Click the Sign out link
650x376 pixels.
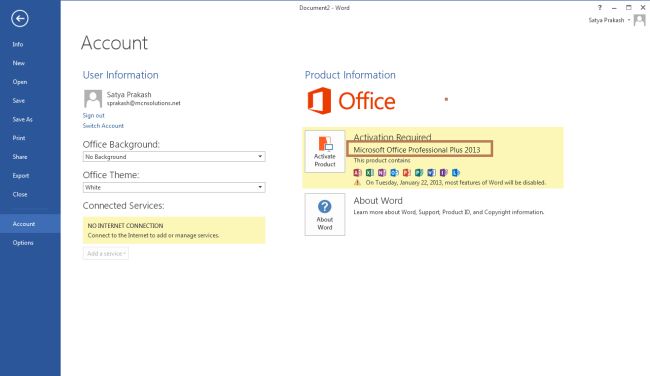coord(94,115)
